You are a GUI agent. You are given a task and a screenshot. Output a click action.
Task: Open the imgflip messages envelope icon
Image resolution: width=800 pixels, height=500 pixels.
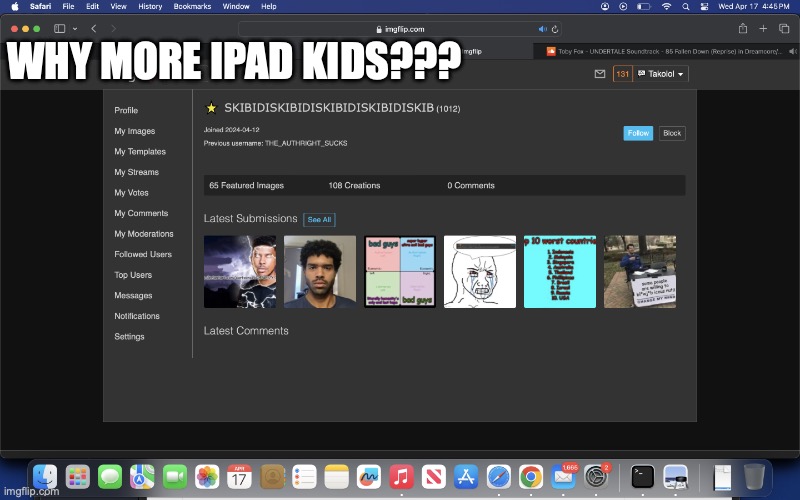600,74
